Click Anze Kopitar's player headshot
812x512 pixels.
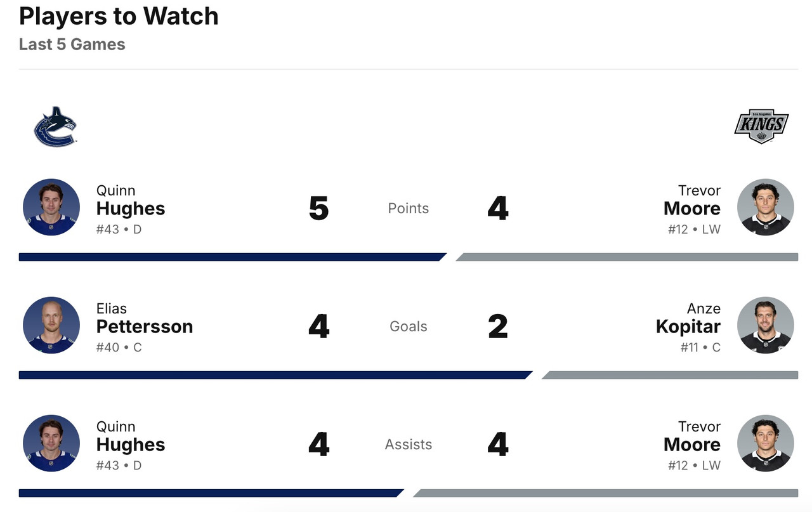coord(765,325)
